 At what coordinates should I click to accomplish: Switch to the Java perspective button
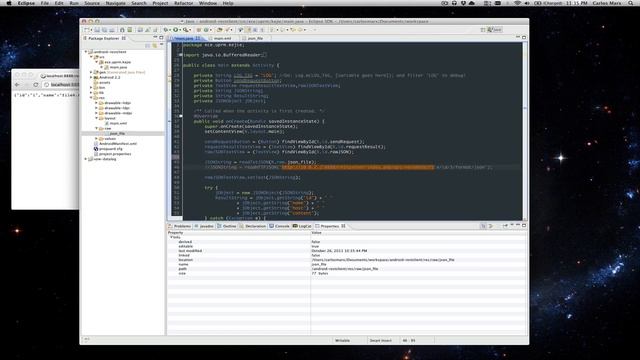coord(495,30)
